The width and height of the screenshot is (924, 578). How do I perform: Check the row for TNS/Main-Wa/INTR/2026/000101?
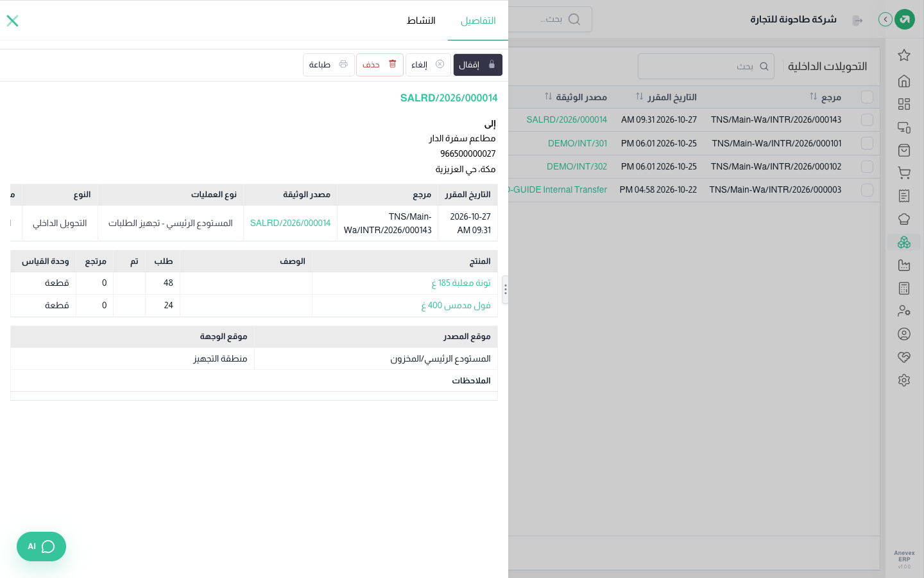tap(867, 143)
